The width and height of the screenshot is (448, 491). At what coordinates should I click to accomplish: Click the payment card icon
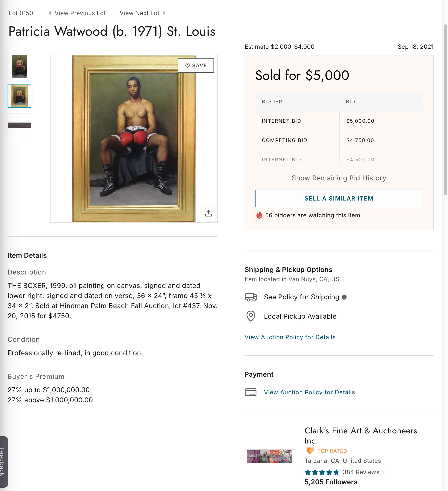click(x=250, y=392)
